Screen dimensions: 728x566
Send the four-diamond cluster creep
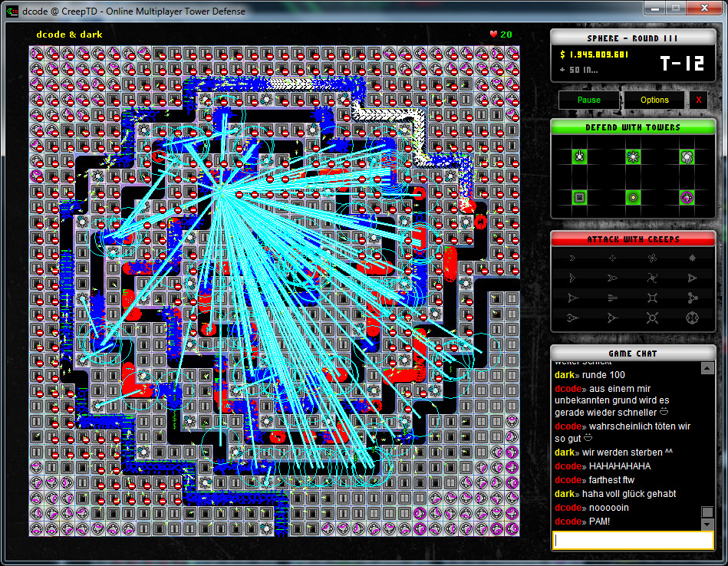(612, 258)
